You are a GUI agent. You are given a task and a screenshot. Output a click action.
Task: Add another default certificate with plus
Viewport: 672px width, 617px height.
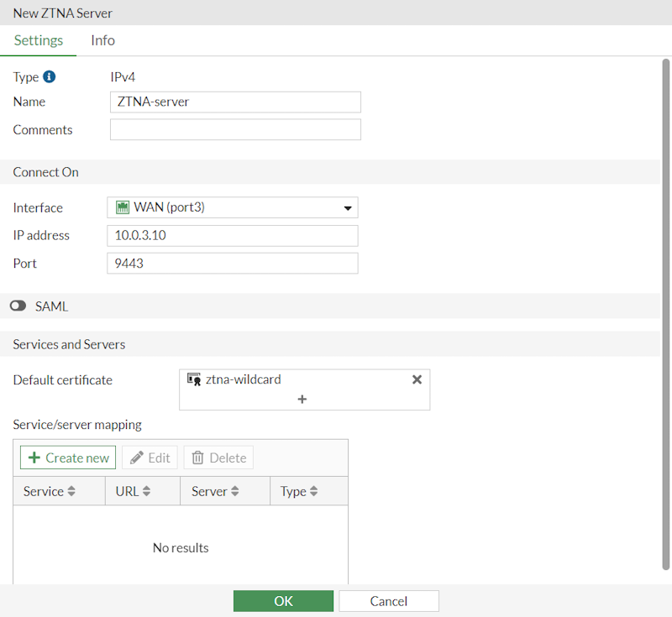pos(302,400)
